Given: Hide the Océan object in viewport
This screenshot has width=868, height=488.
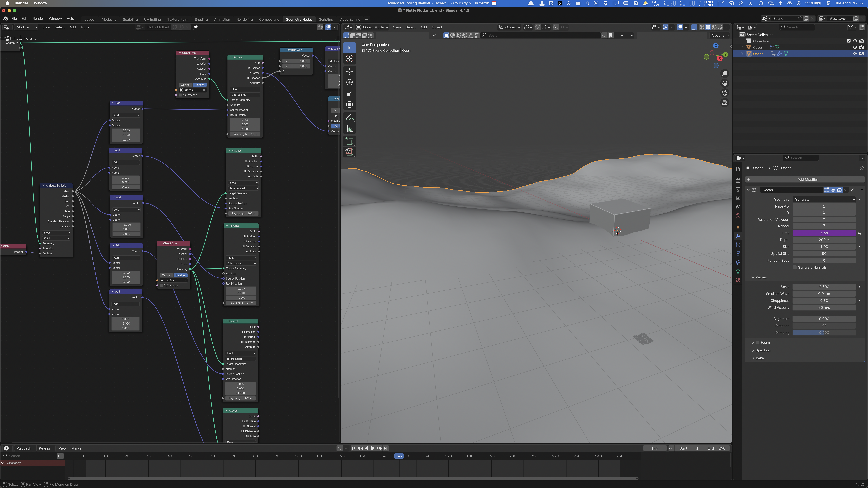Looking at the screenshot, I should [x=855, y=54].
